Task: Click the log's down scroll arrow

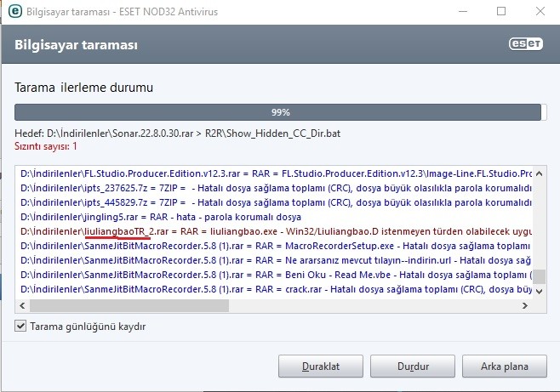Action: (540, 291)
